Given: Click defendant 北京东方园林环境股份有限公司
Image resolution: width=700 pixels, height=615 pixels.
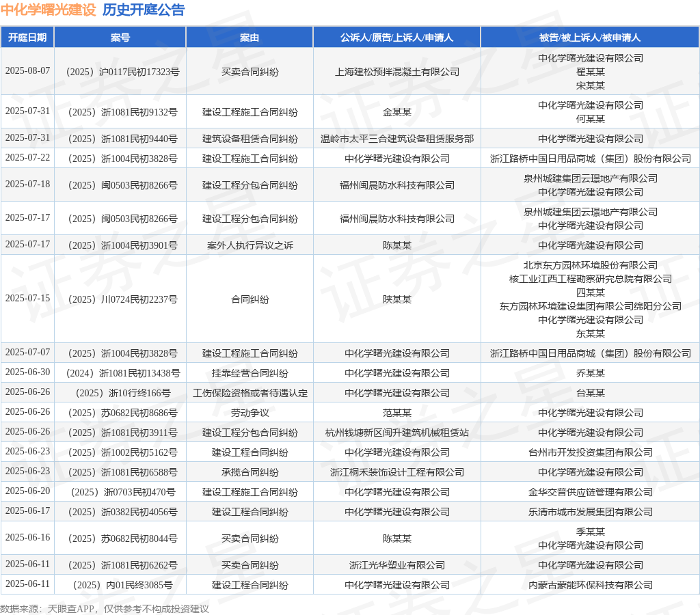Looking at the screenshot, I should click(590, 265).
